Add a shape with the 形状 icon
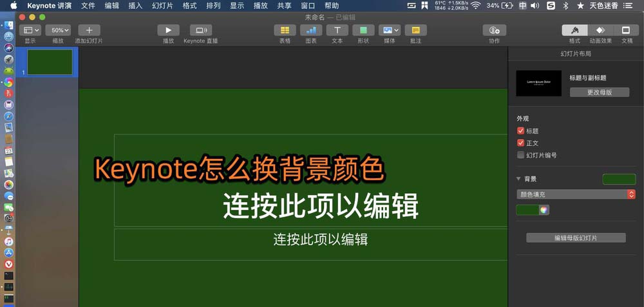 (363, 30)
